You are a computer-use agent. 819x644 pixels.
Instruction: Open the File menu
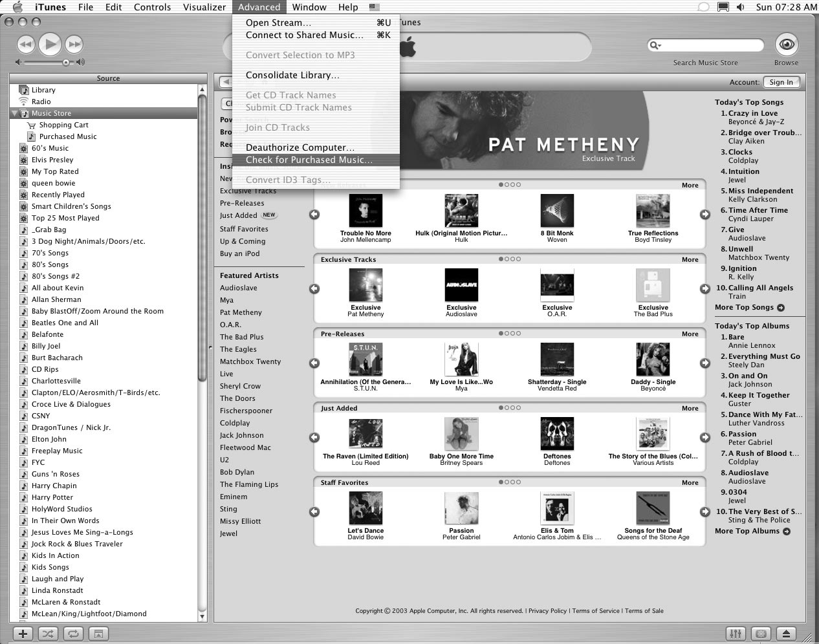(x=85, y=7)
